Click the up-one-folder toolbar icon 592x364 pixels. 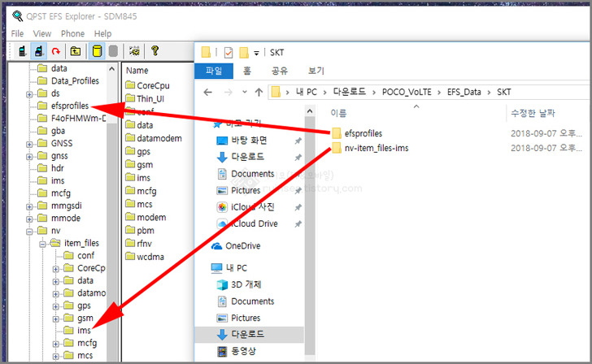pos(76,51)
